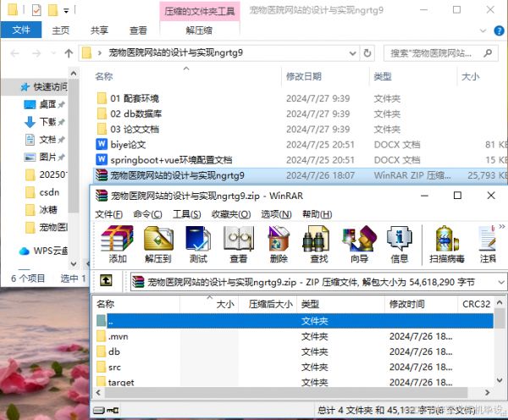
Task: Select the biye论文 Word document
Action: 121,145
